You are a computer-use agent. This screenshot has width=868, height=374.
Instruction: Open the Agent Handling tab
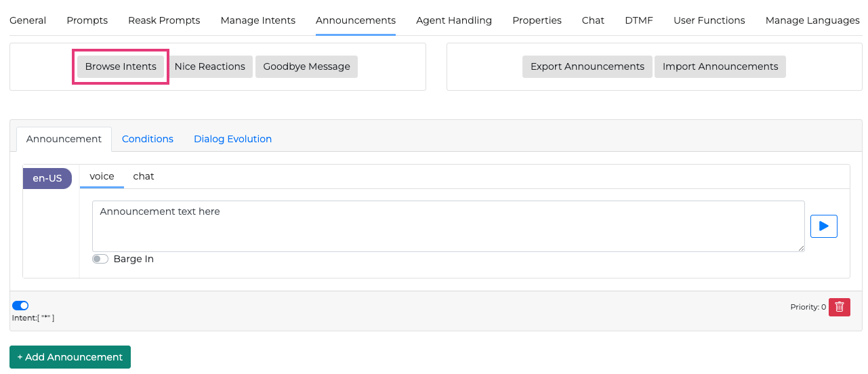coord(454,20)
